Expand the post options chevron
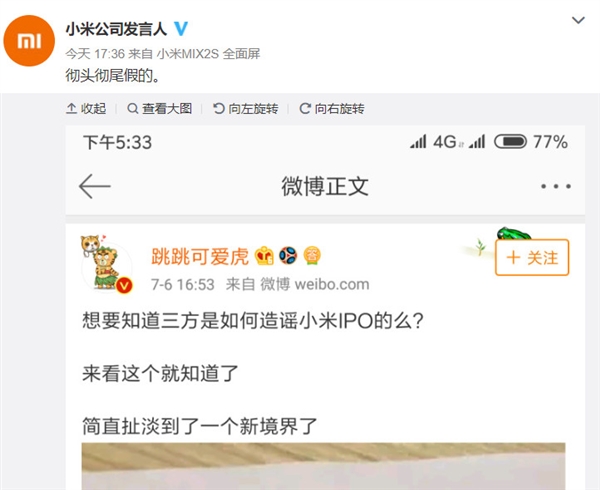600x490 pixels. pyautogui.click(x=578, y=20)
